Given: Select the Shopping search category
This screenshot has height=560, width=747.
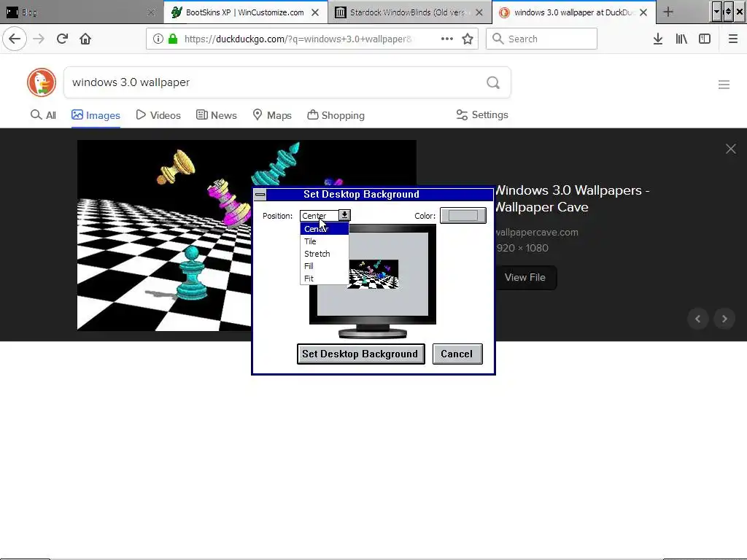Looking at the screenshot, I should pyautogui.click(x=336, y=115).
